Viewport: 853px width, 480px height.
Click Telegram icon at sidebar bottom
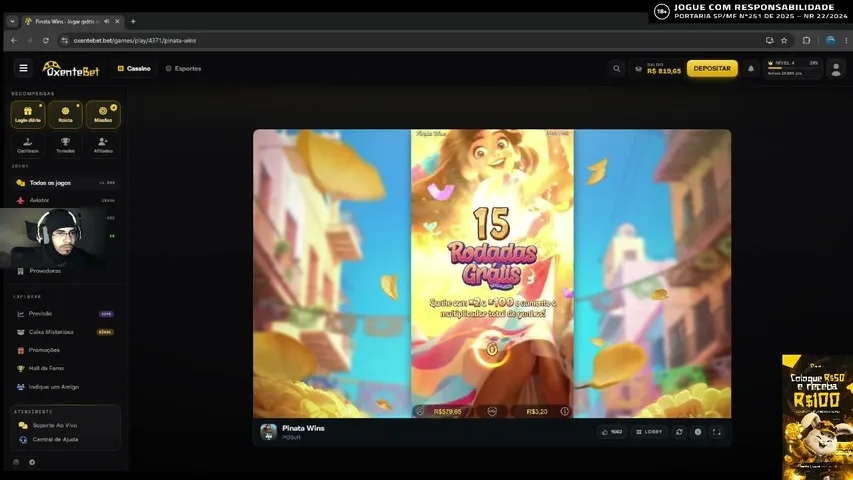click(32, 462)
